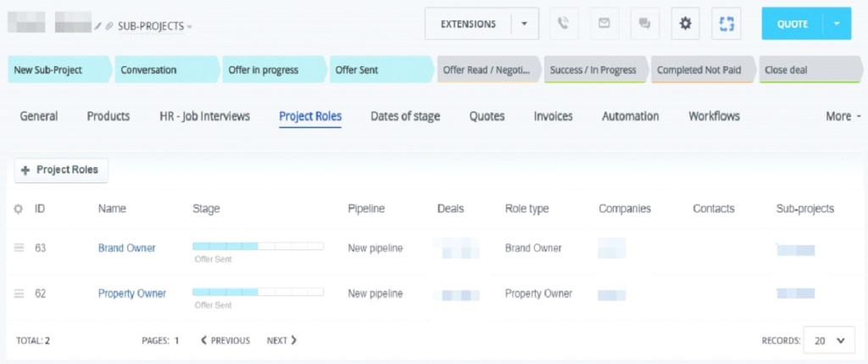868x364 pixels.
Task: Switch to the Invoices tab
Action: 553,116
